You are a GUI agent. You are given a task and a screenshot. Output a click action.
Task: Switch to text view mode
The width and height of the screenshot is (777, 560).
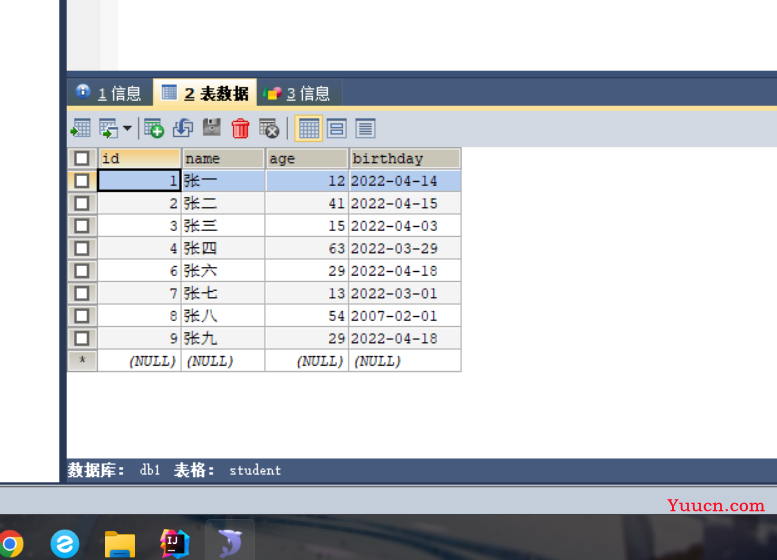pos(365,129)
